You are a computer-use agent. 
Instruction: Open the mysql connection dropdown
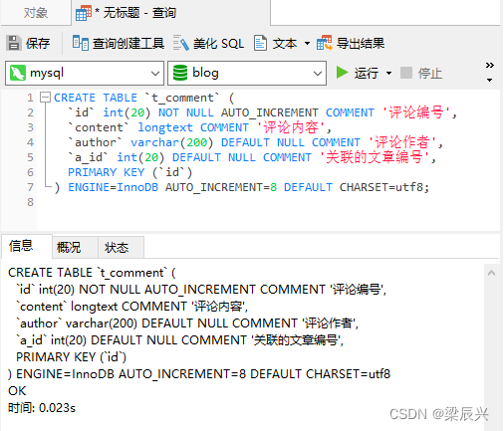(x=85, y=73)
